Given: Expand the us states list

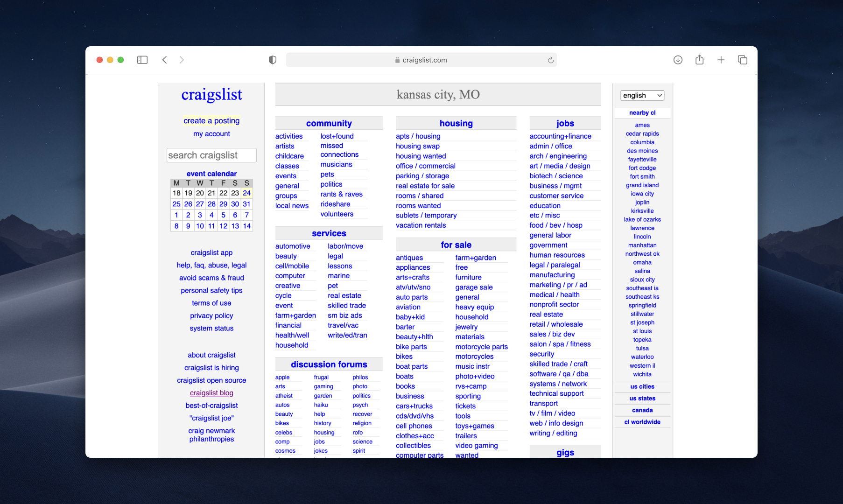Looking at the screenshot, I should (642, 398).
